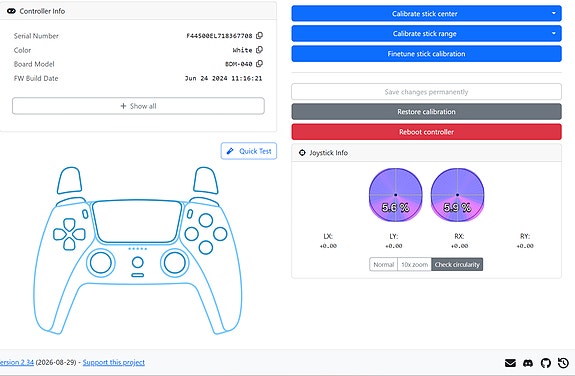575x376 pixels.
Task: Click the red Reboot controller button
Action: click(x=426, y=132)
